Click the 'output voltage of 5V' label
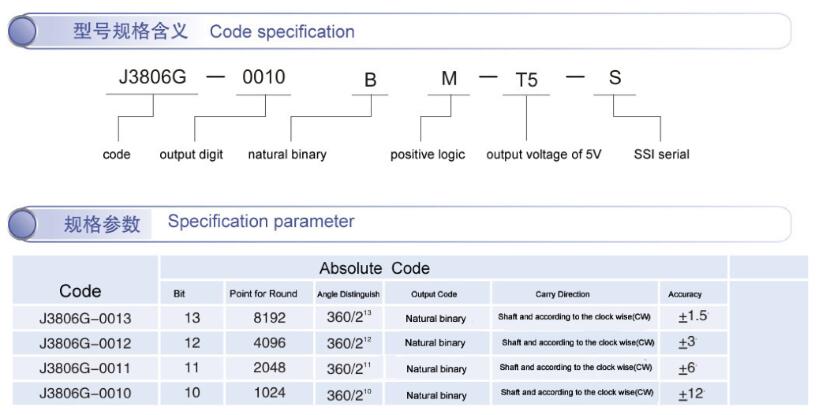828x415 pixels. coord(543,155)
